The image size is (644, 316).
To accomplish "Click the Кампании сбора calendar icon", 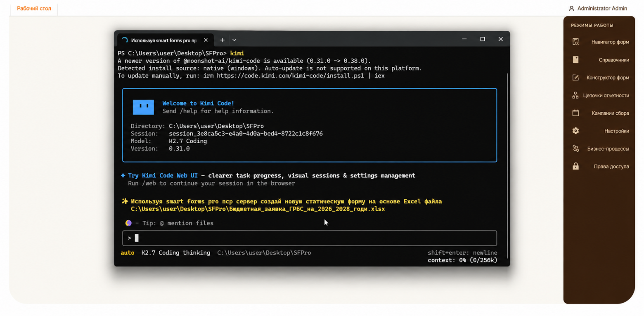I will (x=575, y=113).
